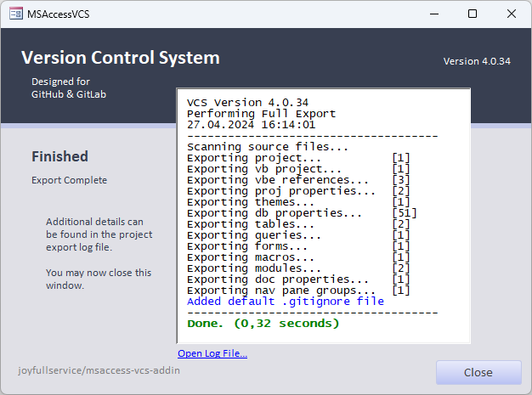Click the 'Added default .gitignore file' line

(285, 301)
